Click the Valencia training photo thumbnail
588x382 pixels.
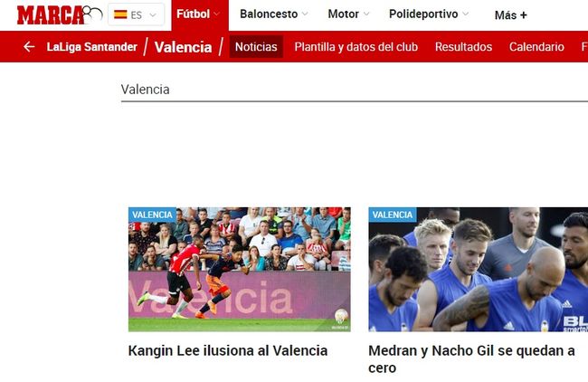point(479,269)
